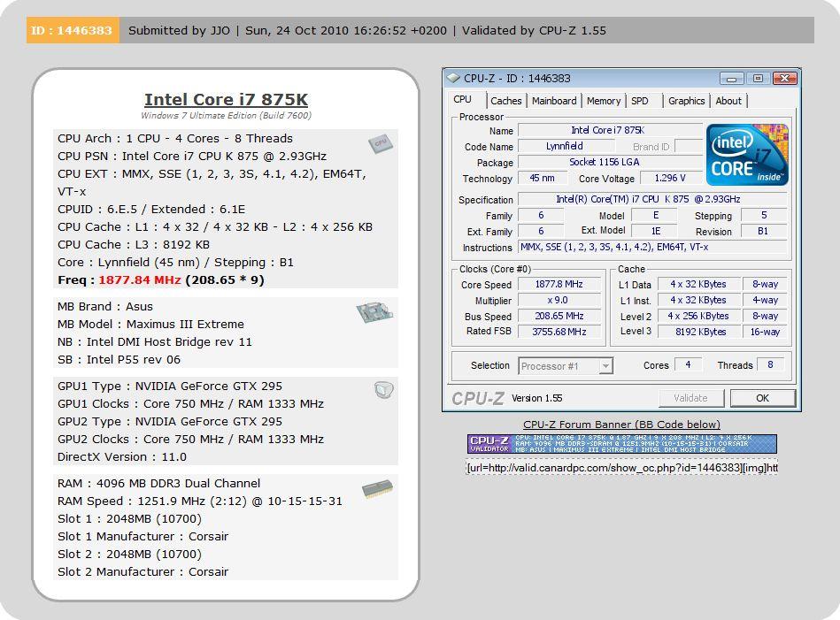Screen dimensions: 840x620
Task: Click the Package field Socket 1156 LGA
Action: coord(610,162)
